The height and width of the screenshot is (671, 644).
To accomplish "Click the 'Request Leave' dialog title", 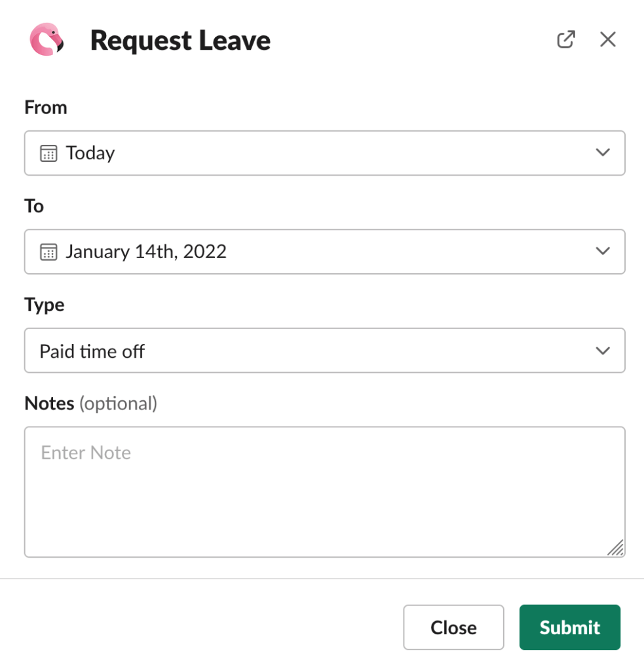I will click(180, 40).
